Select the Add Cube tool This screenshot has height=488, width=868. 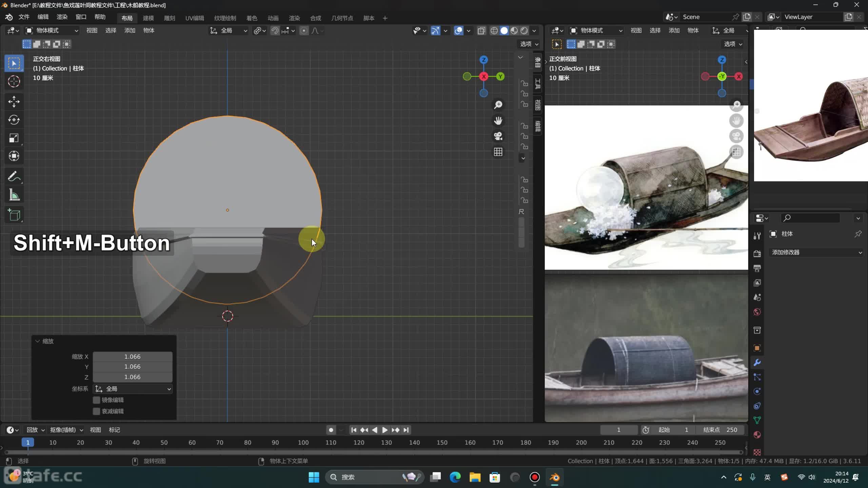coord(14,215)
